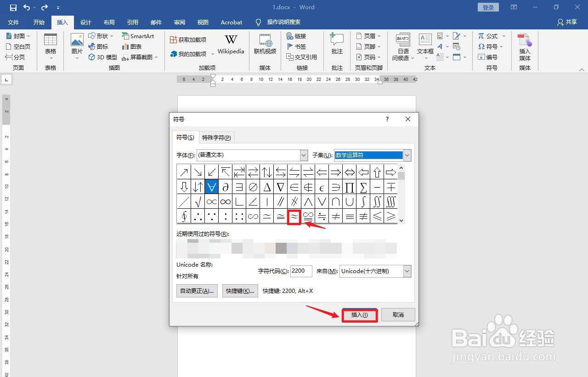Click the 字符代码 character code field
Viewport: 588px width, 377px height.
tap(301, 271)
